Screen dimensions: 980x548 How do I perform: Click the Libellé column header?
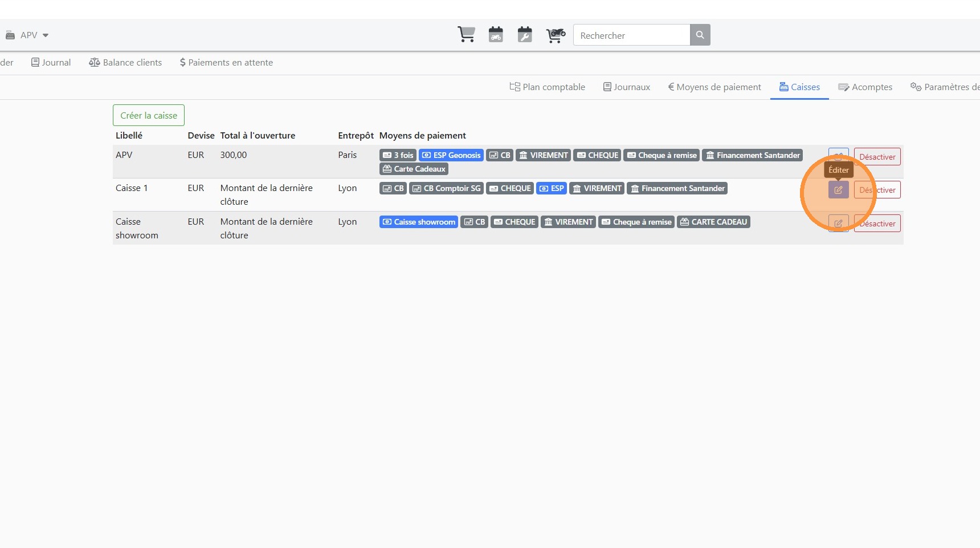tap(129, 136)
